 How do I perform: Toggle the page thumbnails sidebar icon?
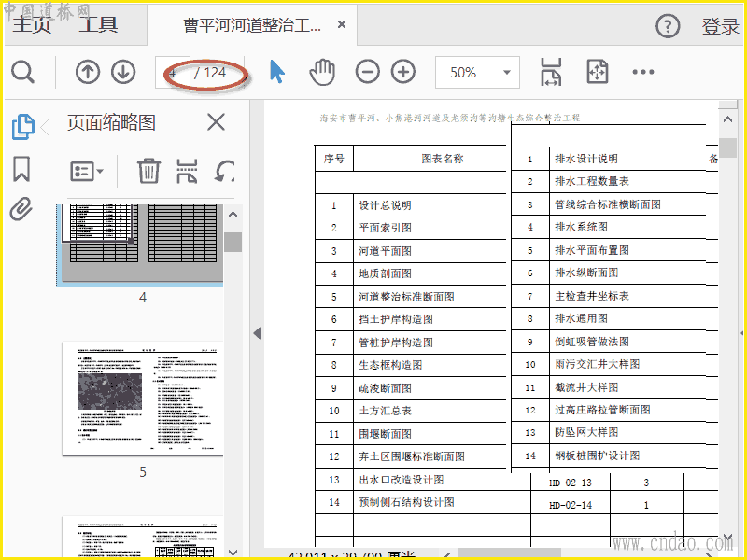click(x=22, y=127)
